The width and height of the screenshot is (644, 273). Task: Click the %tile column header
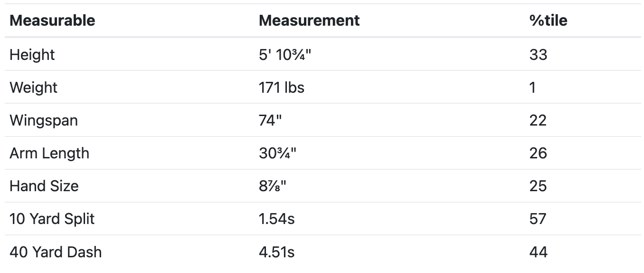pos(548,20)
